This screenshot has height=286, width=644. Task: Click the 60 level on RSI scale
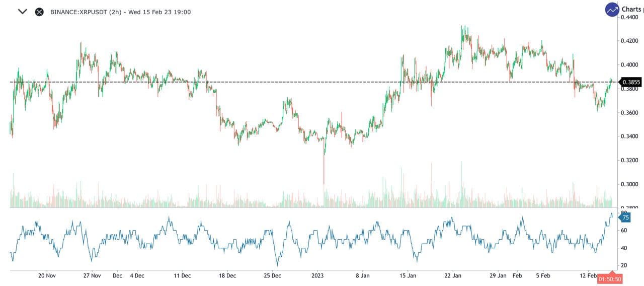624,231
